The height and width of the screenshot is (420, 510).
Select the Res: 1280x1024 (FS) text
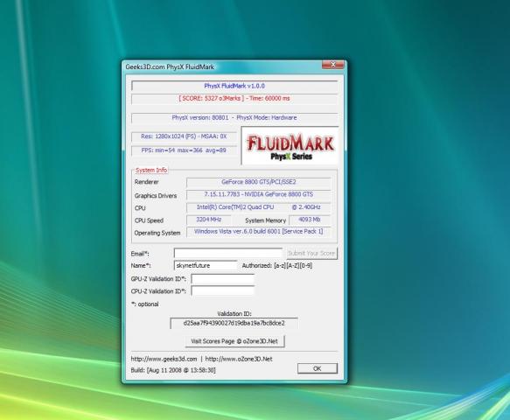pyautogui.click(x=184, y=136)
